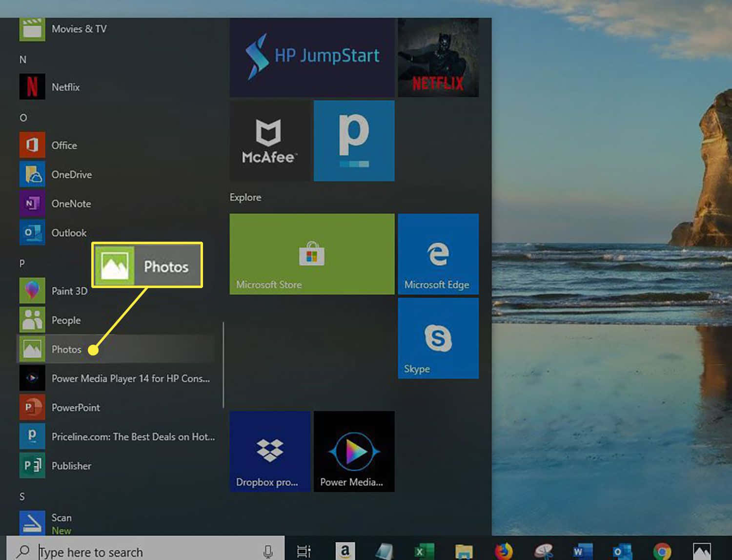This screenshot has height=560, width=732.
Task: Click the search magnifier icon on taskbar
Action: click(x=22, y=552)
